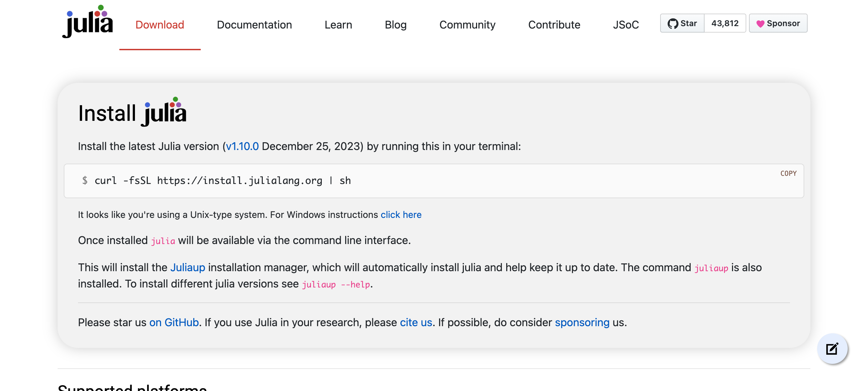Viewport: 868px width, 391px height.
Task: Open the Documentation page
Action: 255,25
